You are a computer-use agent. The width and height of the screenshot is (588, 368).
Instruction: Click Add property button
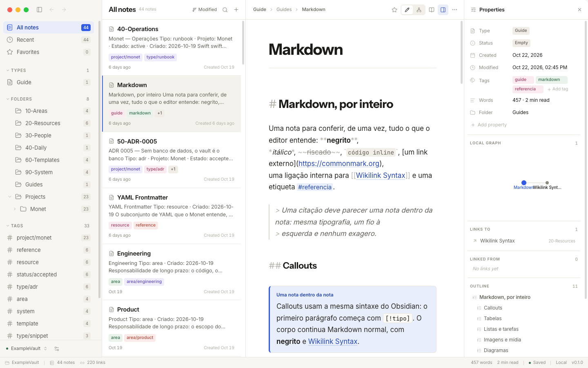point(489,125)
